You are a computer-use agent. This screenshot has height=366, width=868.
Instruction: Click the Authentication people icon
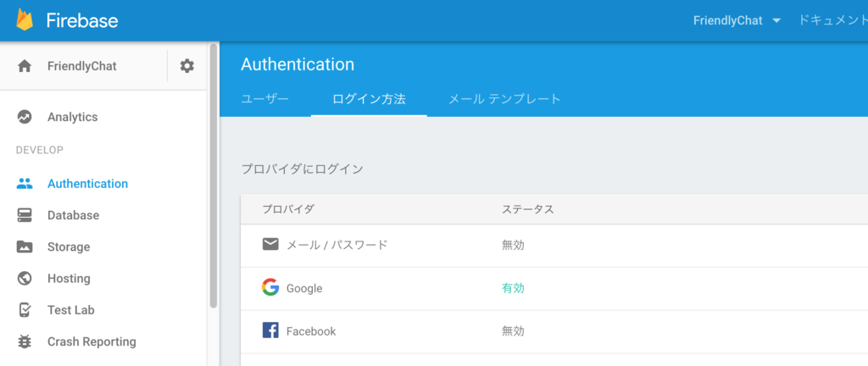point(25,184)
